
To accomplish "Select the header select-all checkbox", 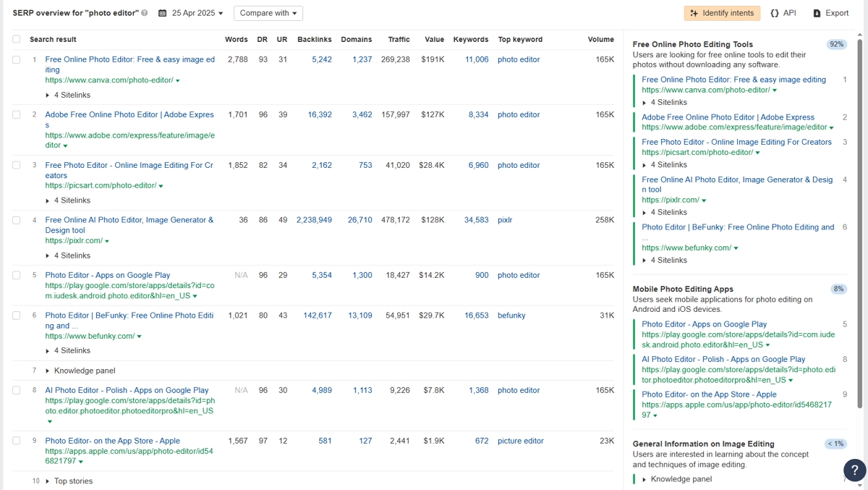I will pyautogui.click(x=17, y=39).
